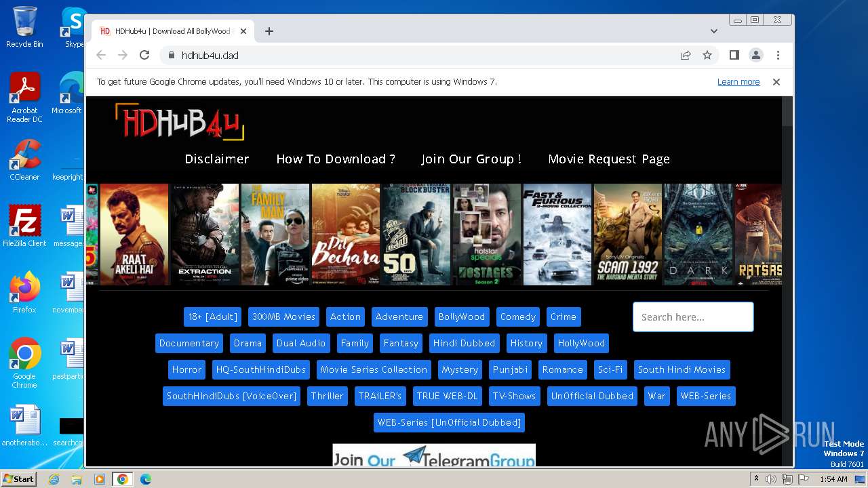The image size is (868, 488).
Task: Launch Firefox from the desktop
Action: click(x=24, y=293)
